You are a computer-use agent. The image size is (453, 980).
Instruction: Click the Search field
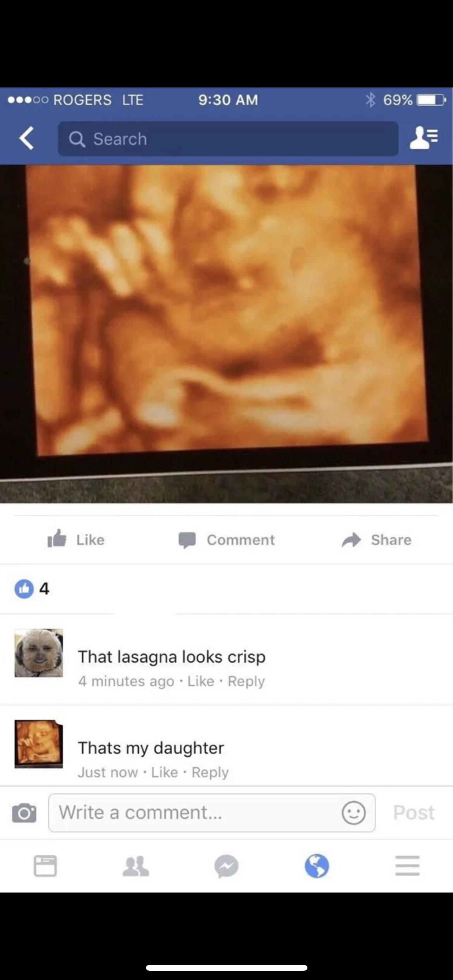228,139
